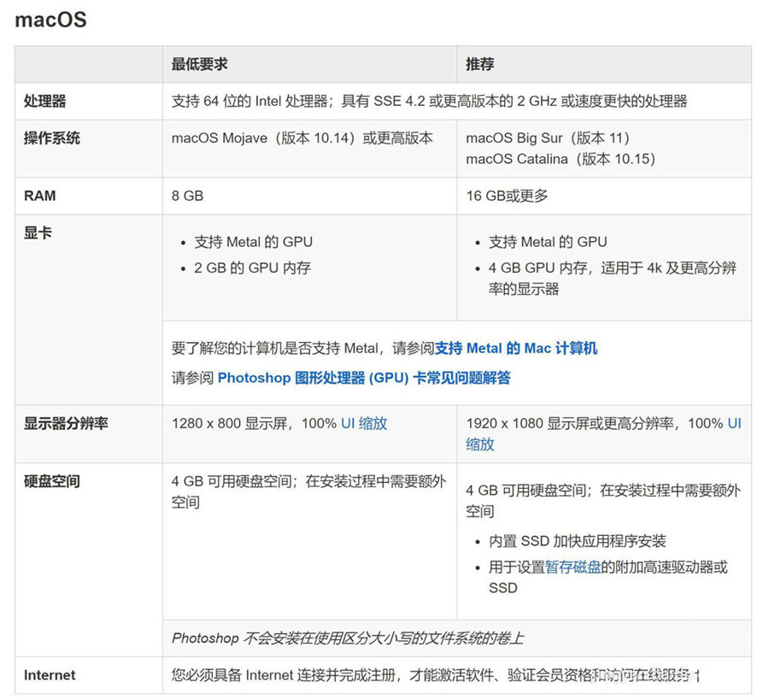Click the 显卡 row label
769x700 pixels.
[x=38, y=232]
